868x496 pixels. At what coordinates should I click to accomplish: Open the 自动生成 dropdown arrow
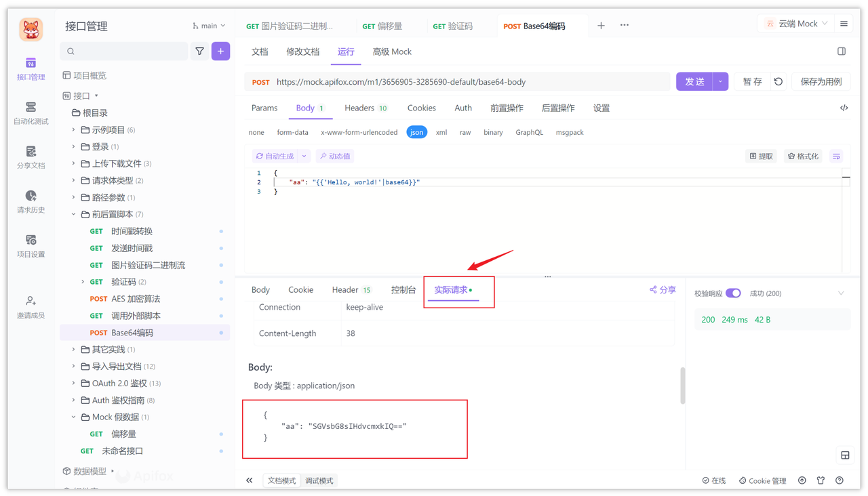[x=304, y=157]
